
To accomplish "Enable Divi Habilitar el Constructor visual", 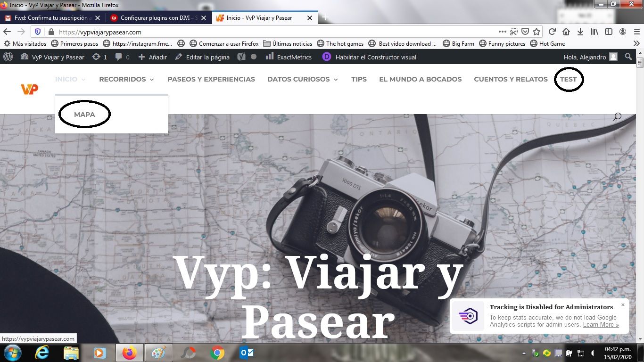I will tap(370, 57).
